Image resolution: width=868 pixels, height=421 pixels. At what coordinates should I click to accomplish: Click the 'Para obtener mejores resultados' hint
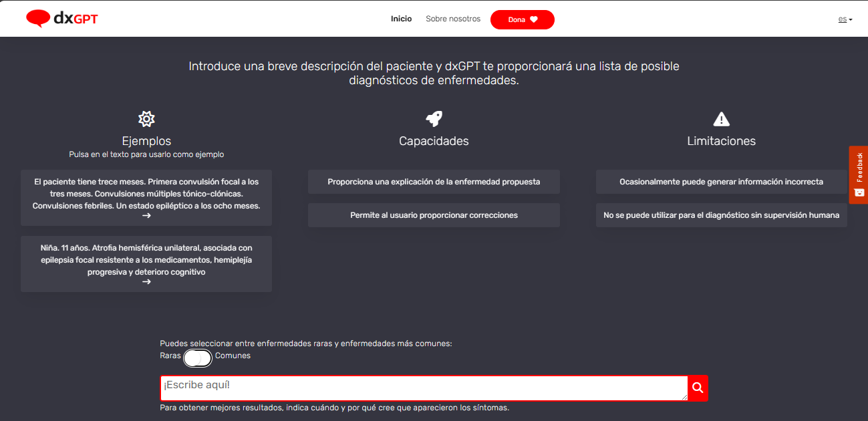click(335, 408)
